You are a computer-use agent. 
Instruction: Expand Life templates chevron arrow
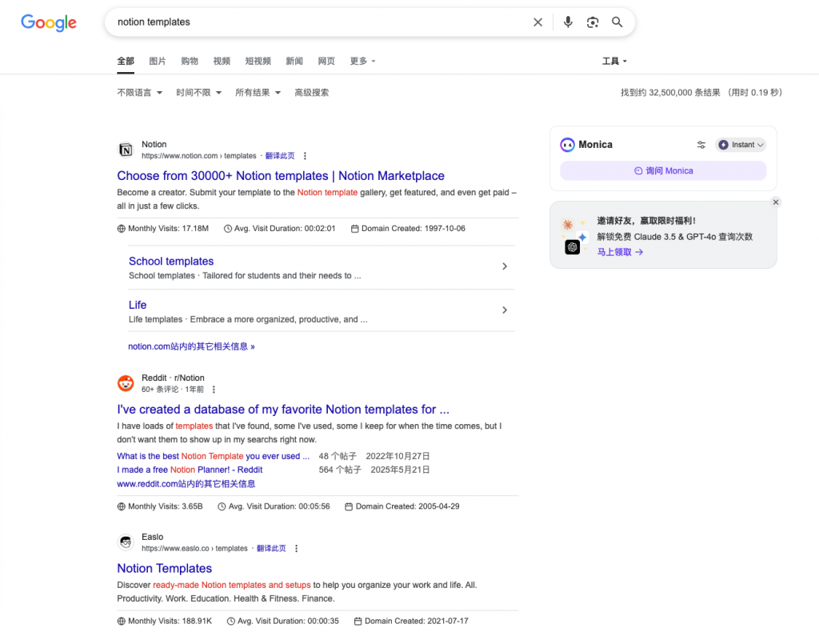(505, 310)
